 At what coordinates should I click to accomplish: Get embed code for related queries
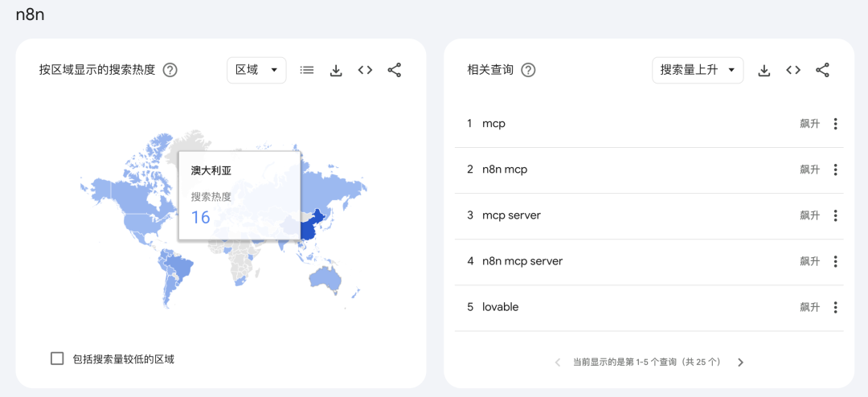tap(793, 71)
